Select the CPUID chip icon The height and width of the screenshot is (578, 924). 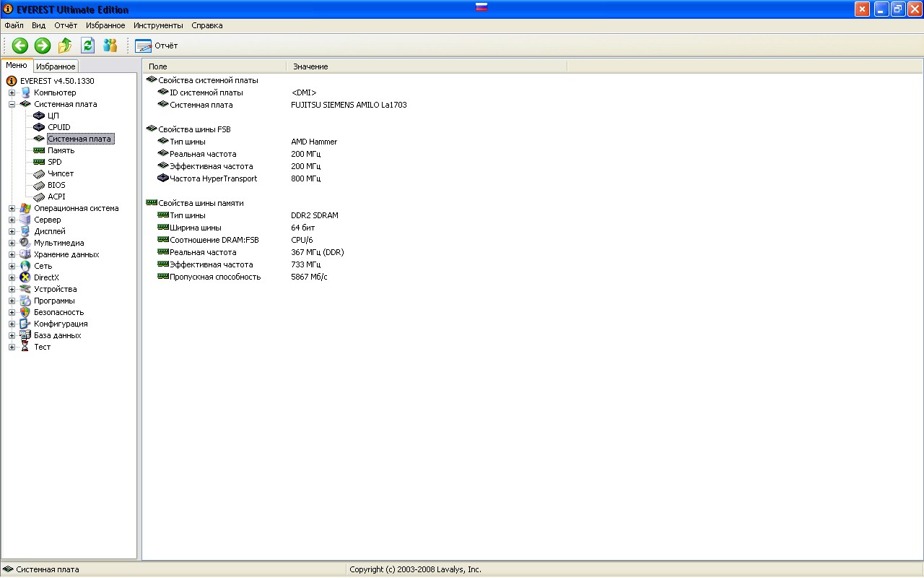coord(39,127)
